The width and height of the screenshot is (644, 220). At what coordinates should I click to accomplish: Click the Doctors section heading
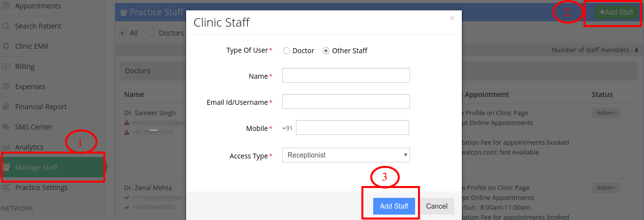pos(138,71)
